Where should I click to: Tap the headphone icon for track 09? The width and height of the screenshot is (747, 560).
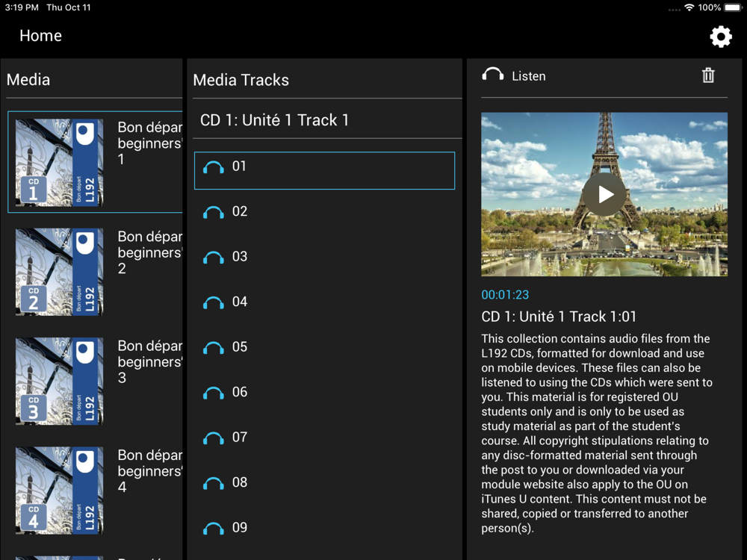coord(214,529)
